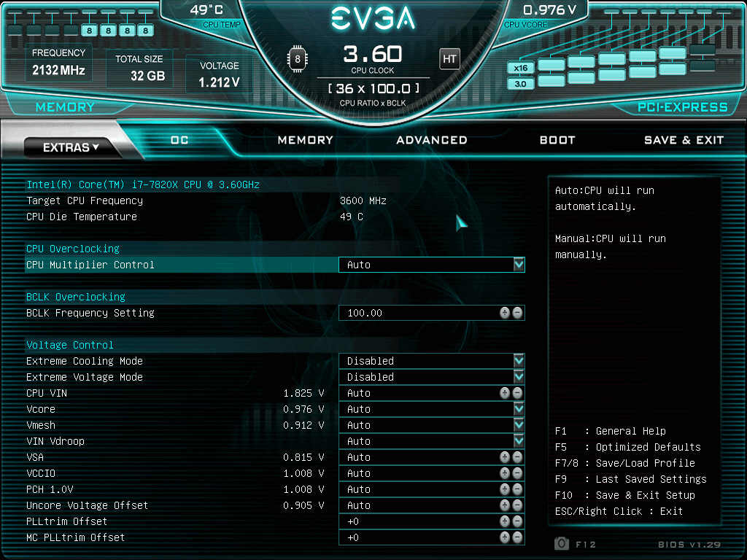Open the Vcore voltage dropdown
Screen dimensions: 747x560
click(x=432, y=409)
